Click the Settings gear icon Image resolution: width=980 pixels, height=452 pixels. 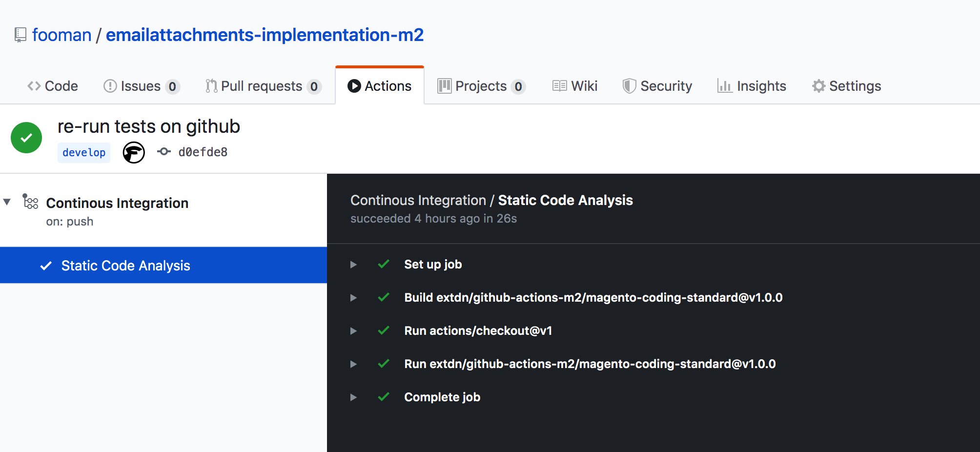[x=818, y=86]
